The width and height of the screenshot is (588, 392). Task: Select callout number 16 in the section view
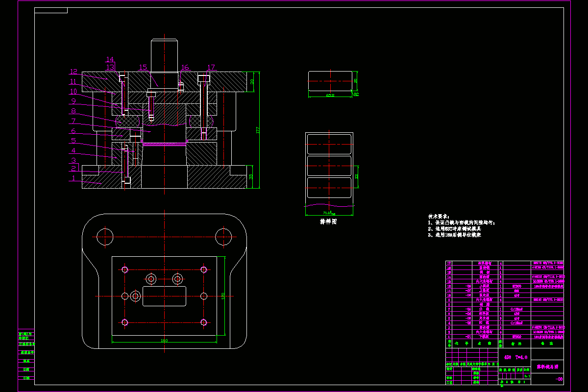coord(185,67)
